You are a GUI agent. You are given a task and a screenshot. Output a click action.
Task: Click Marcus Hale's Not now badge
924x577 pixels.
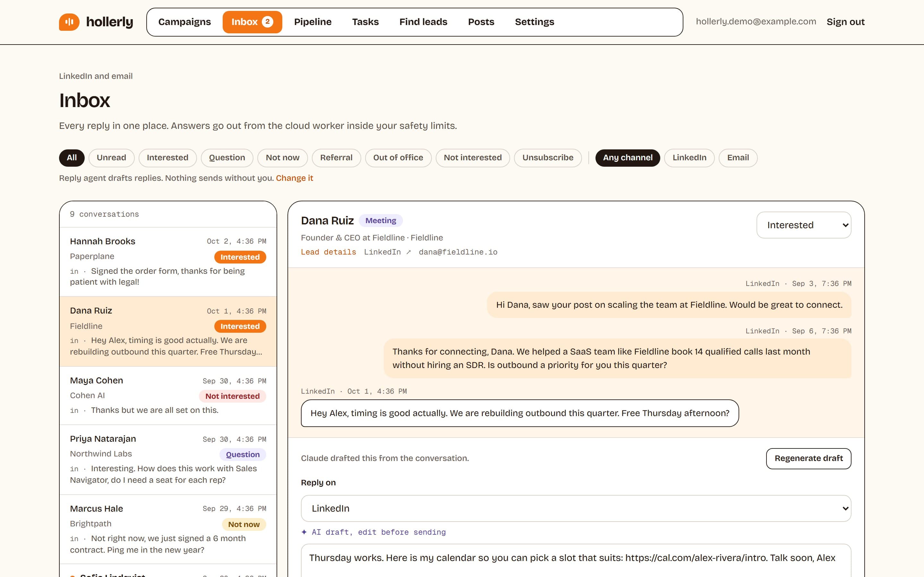pyautogui.click(x=244, y=524)
